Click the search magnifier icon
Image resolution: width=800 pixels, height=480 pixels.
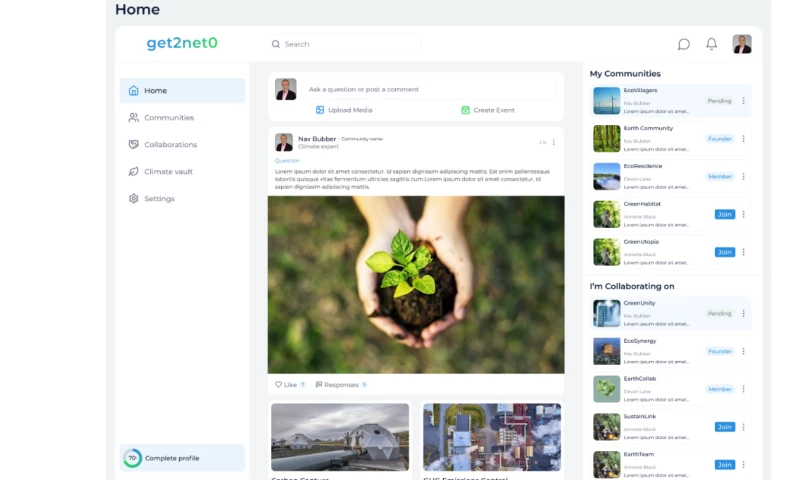pos(276,44)
